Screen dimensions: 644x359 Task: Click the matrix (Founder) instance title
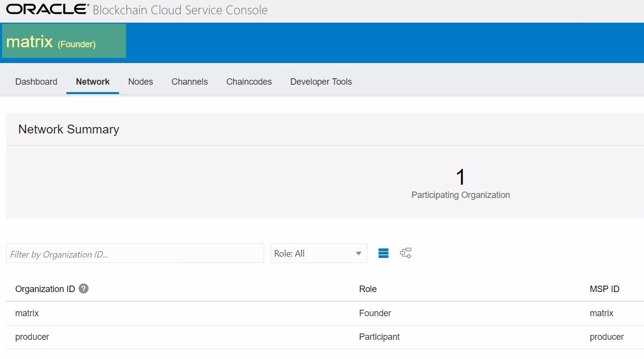coord(51,42)
